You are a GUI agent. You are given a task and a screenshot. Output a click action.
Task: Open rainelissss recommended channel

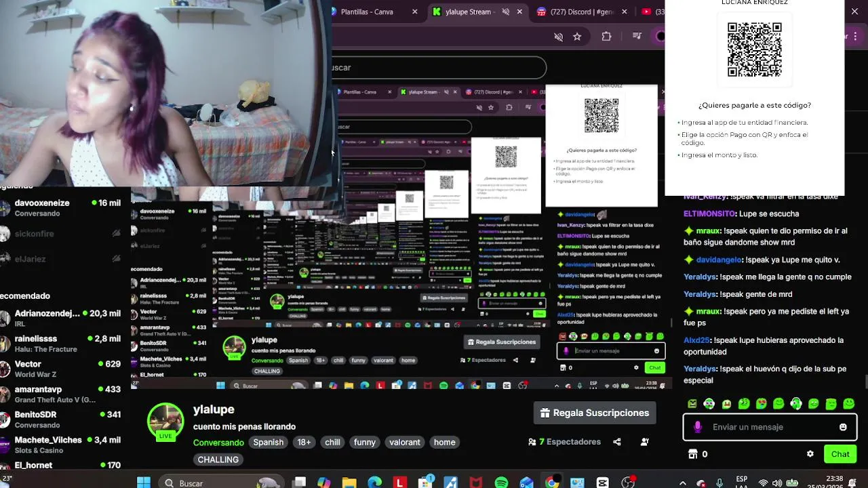pyautogui.click(x=61, y=343)
